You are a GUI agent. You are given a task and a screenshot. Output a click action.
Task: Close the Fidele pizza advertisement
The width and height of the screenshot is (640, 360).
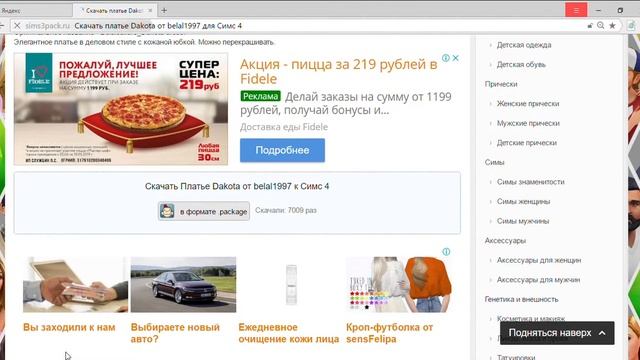pyautogui.click(x=456, y=58)
